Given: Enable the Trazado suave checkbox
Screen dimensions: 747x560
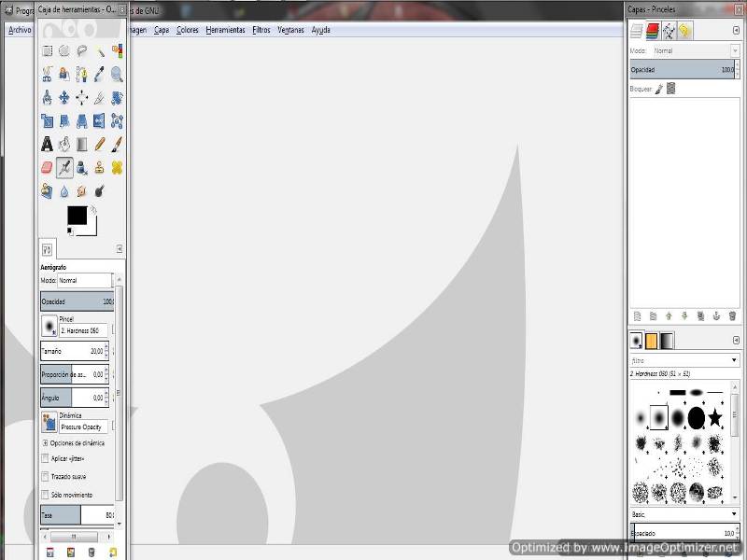Looking at the screenshot, I should [x=45, y=477].
